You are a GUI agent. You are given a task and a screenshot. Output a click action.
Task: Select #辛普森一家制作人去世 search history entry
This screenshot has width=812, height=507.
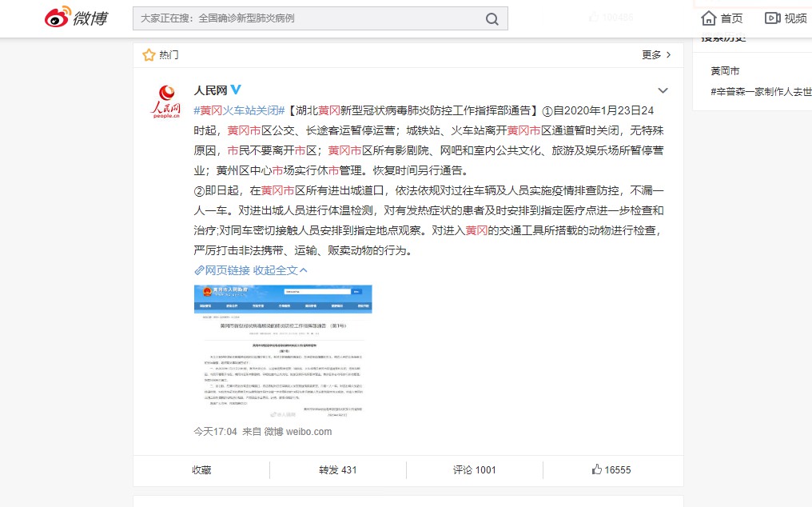click(761, 92)
